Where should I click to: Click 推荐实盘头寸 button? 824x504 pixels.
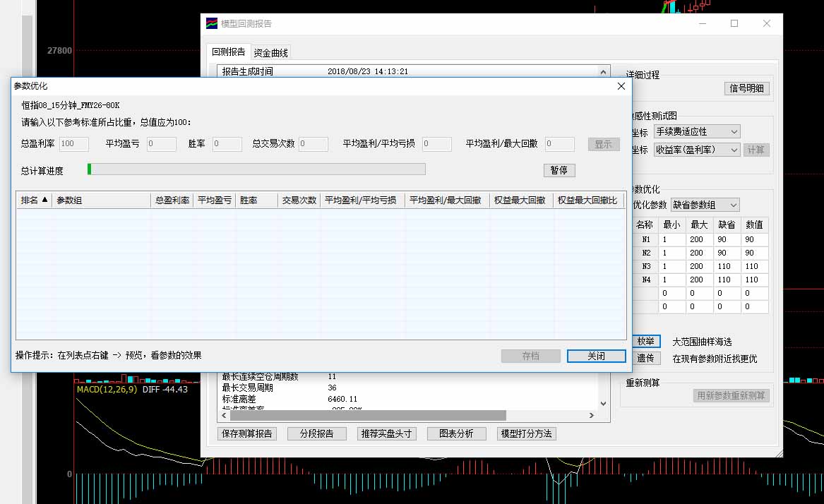pos(386,433)
